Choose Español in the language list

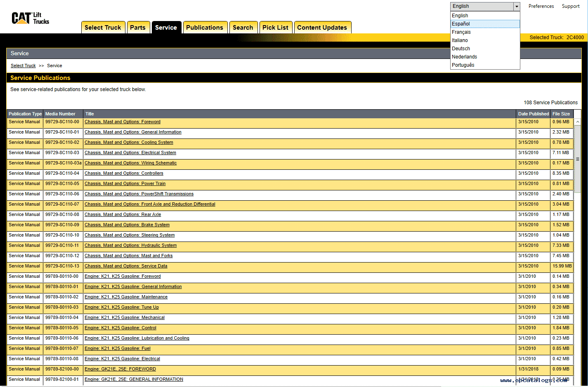[x=485, y=24]
